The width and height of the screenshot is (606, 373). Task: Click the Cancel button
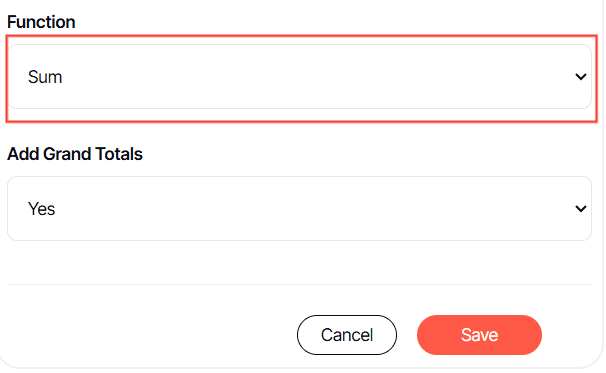click(347, 335)
